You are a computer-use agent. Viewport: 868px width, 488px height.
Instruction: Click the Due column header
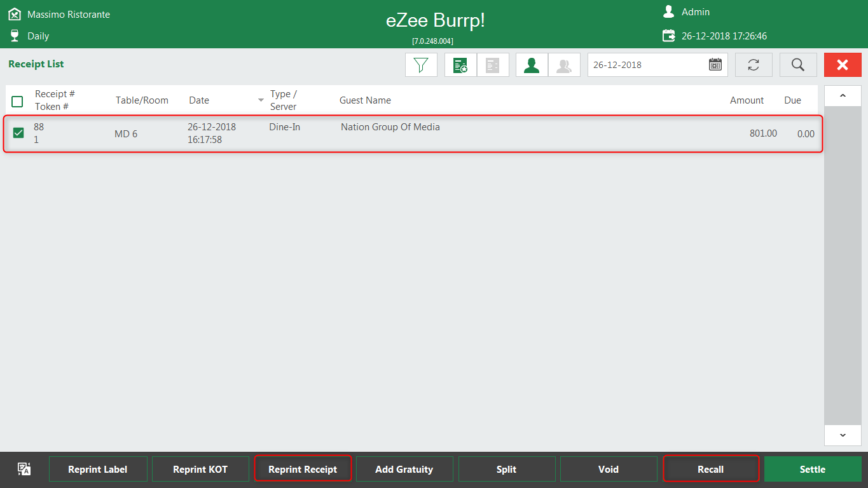[x=792, y=100]
